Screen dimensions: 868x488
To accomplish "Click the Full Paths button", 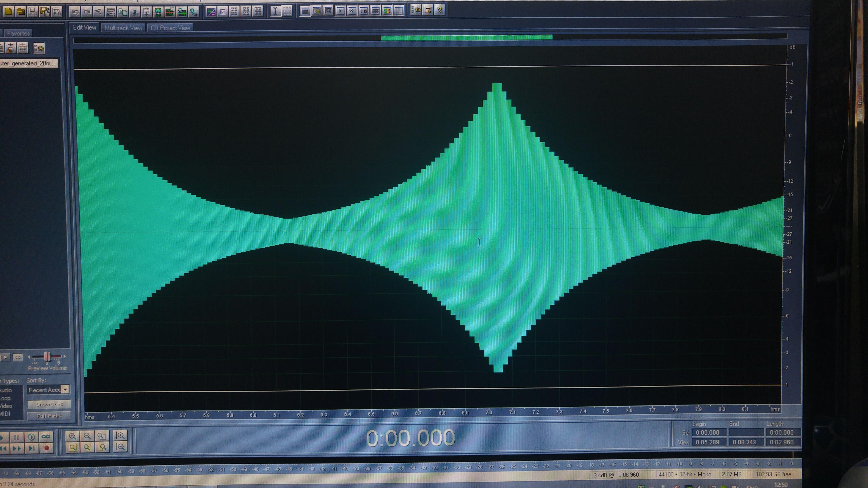I will tap(49, 416).
